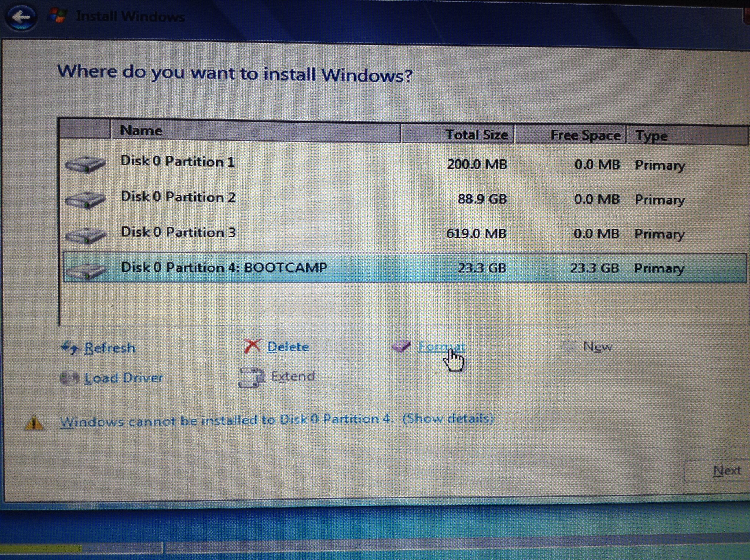Click drive icon for Partition 1
The width and height of the screenshot is (750, 560).
pos(85,164)
